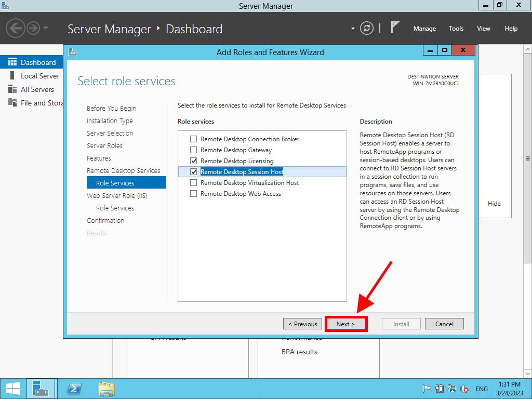Open File Explorer from the taskbar
The width and height of the screenshot is (532, 399).
click(x=107, y=389)
